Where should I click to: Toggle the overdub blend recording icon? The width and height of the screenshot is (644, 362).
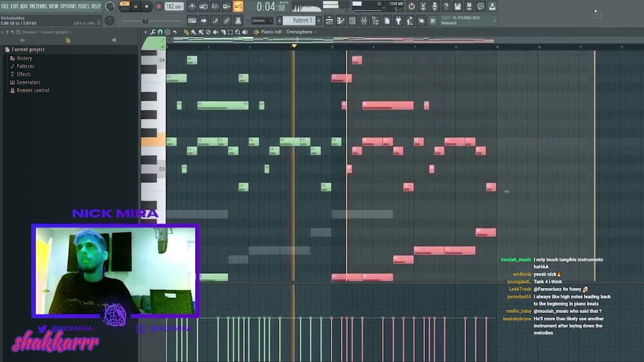pos(226,7)
